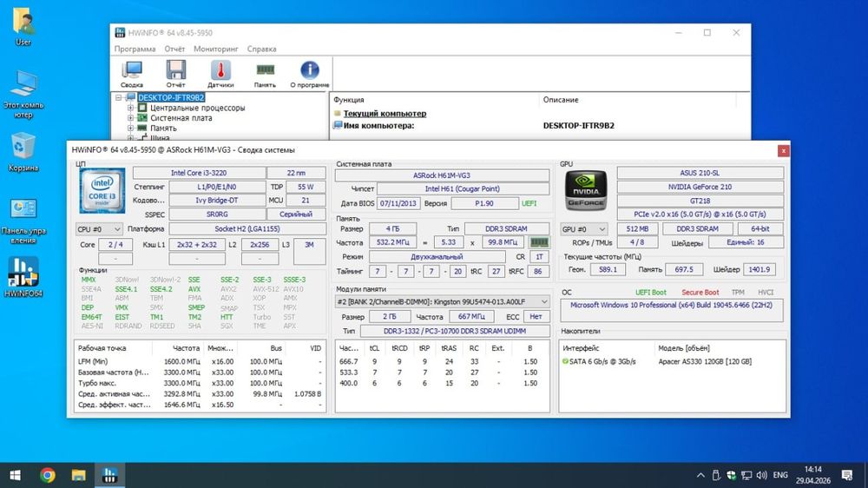The height and width of the screenshot is (488, 868).
Task: Select the Память tree item
Action: point(163,128)
